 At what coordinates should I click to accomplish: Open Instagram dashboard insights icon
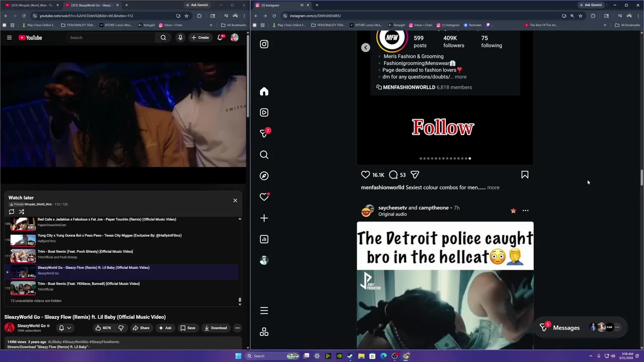(264, 239)
